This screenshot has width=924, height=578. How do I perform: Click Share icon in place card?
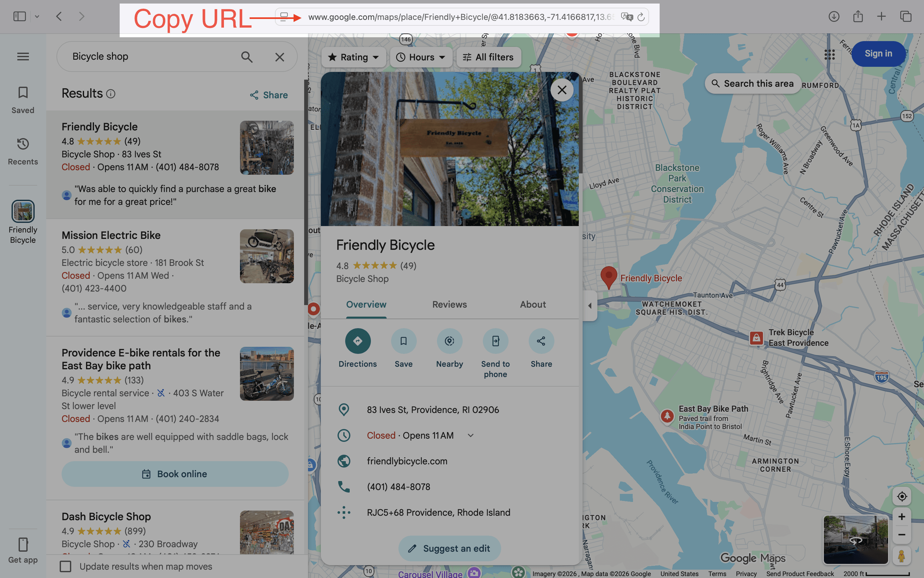[x=541, y=341]
